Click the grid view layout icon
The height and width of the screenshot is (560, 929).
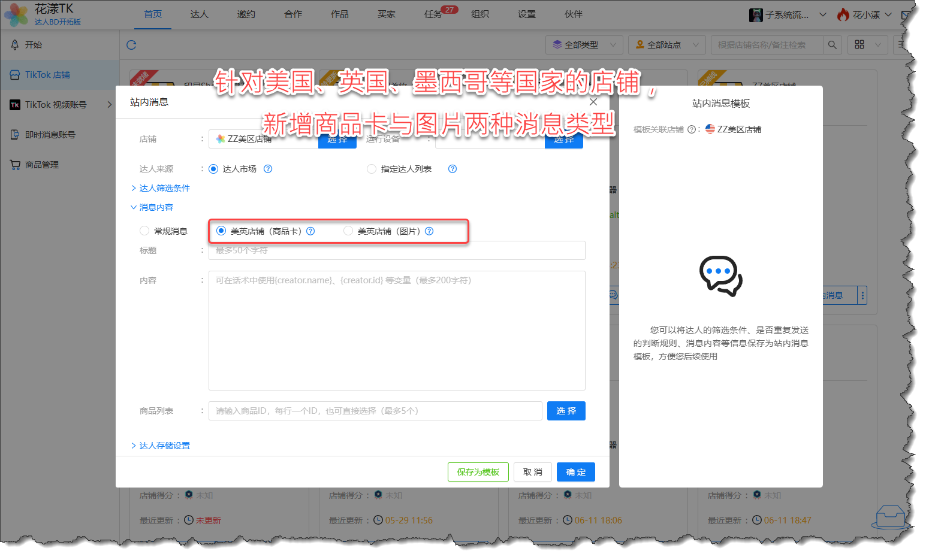tap(859, 45)
